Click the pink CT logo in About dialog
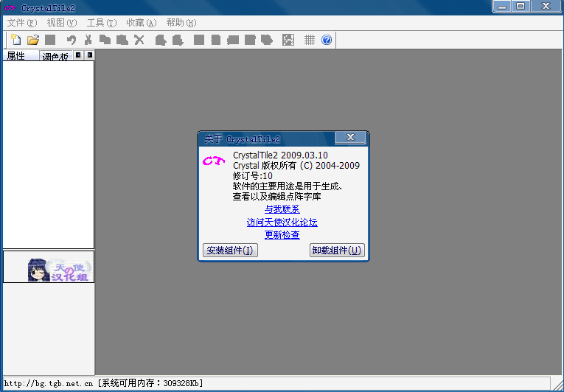The width and height of the screenshot is (564, 392). [214, 161]
